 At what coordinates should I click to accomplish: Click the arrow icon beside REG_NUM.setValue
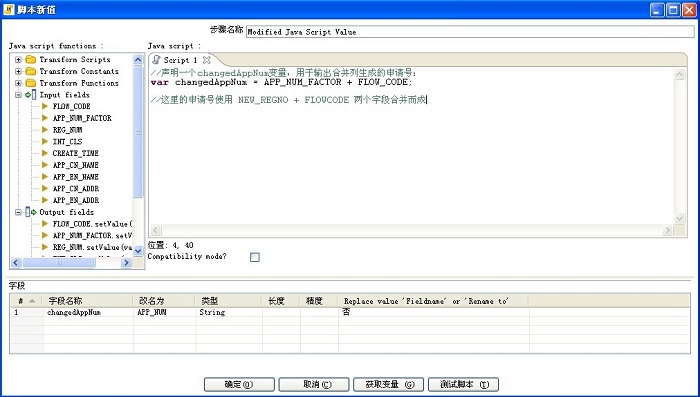(x=45, y=247)
